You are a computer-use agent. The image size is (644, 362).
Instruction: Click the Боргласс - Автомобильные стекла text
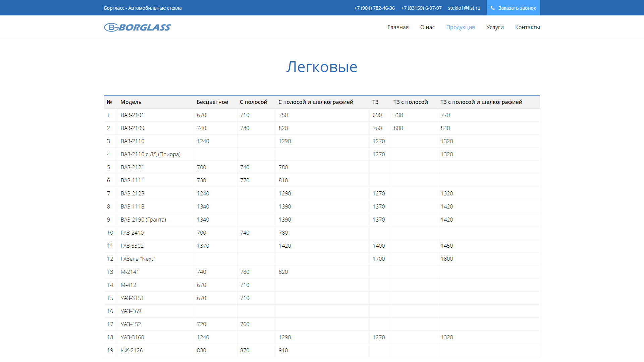[x=143, y=8]
